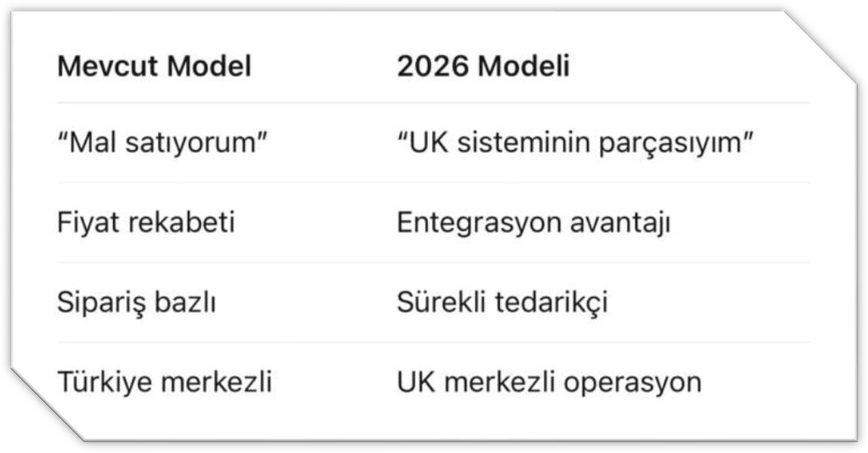Screen dimensions: 868x453
Task: Click the number "2026" in the header
Action: pos(433,67)
